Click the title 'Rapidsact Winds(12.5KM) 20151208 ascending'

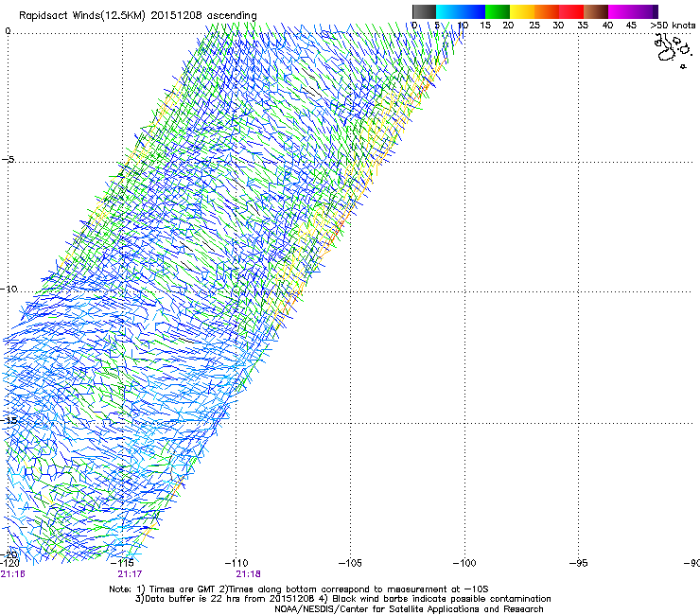[x=138, y=16]
